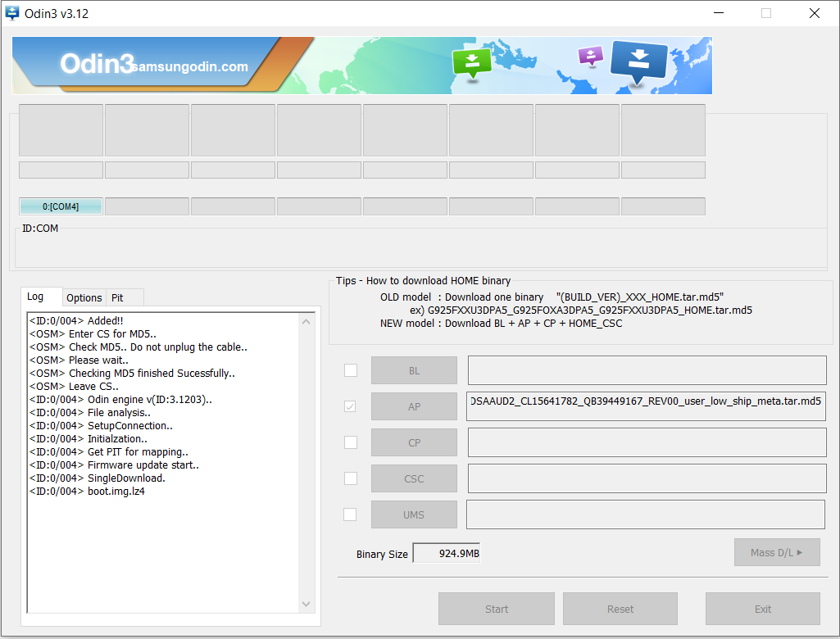Viewport: 840px width, 639px height.
Task: Click the 'ID:COM' group label
Action: point(40,229)
